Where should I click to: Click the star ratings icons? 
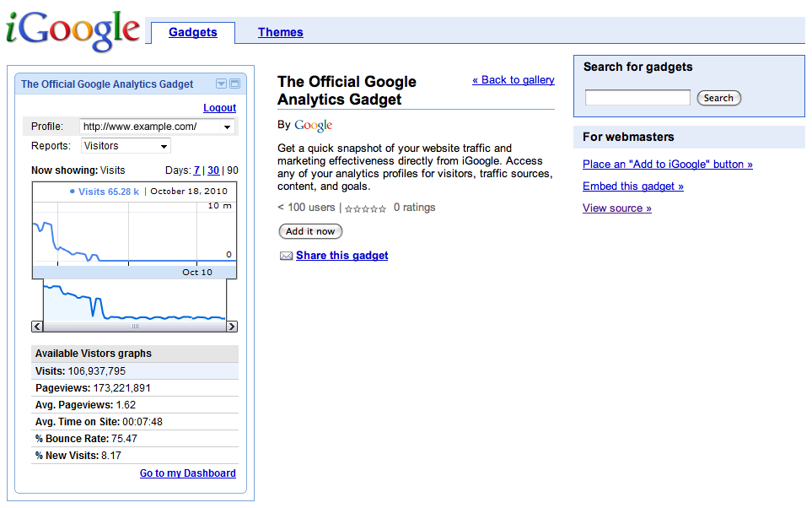point(365,208)
